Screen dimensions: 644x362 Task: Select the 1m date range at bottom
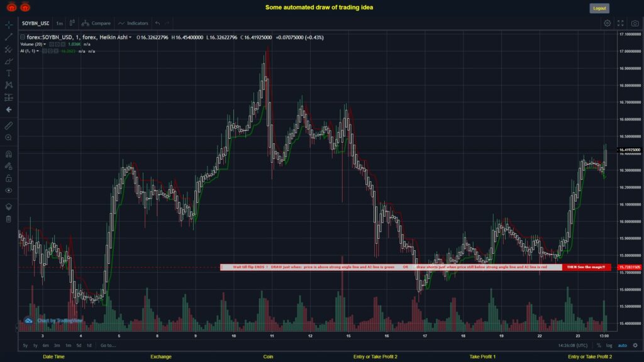pyautogui.click(x=68, y=346)
